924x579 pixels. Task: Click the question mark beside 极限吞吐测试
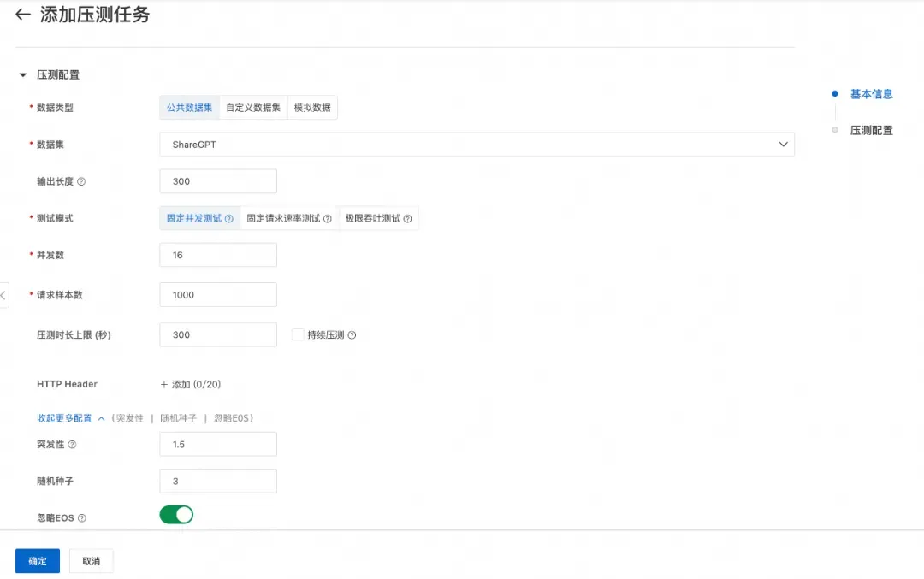(406, 219)
